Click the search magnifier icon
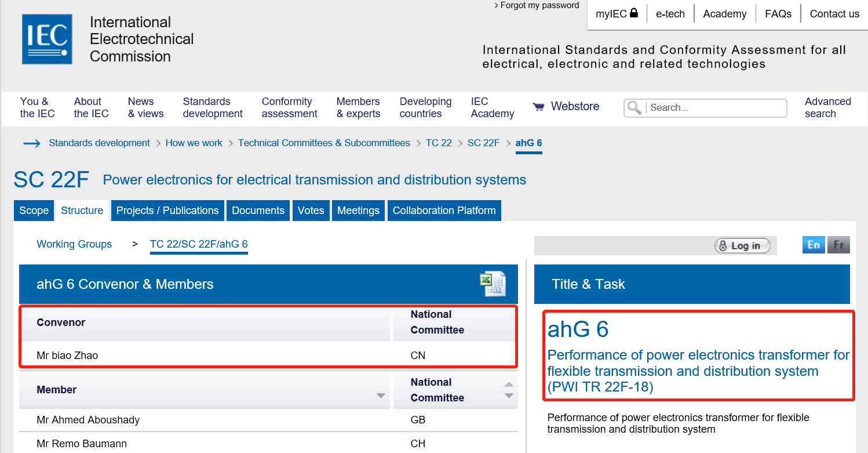The image size is (868, 453). [x=634, y=107]
